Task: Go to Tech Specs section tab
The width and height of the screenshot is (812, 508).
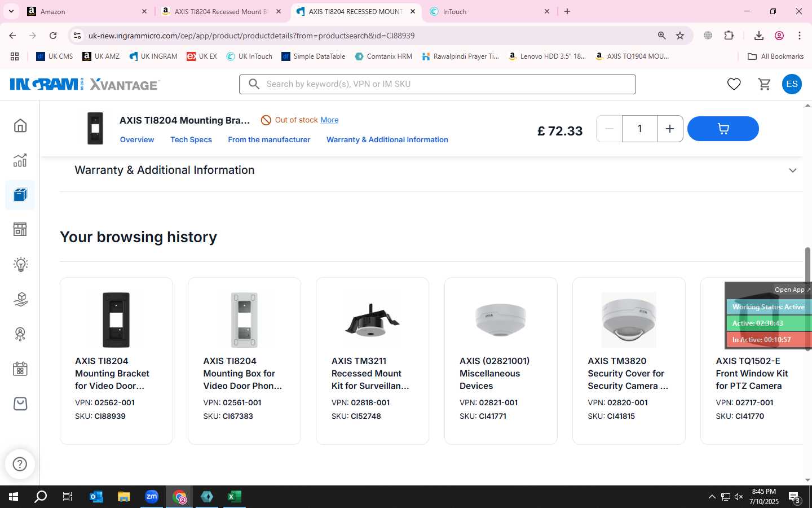Action: pos(191,139)
